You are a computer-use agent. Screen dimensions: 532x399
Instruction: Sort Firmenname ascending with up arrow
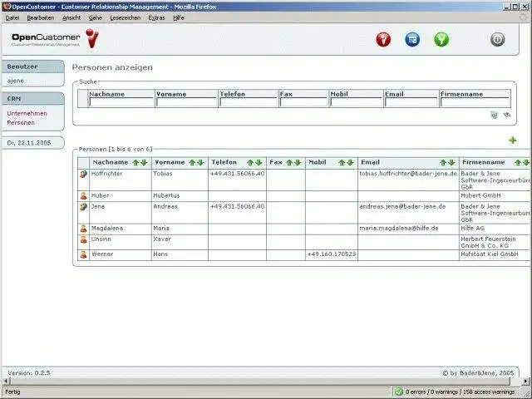[x=518, y=163]
